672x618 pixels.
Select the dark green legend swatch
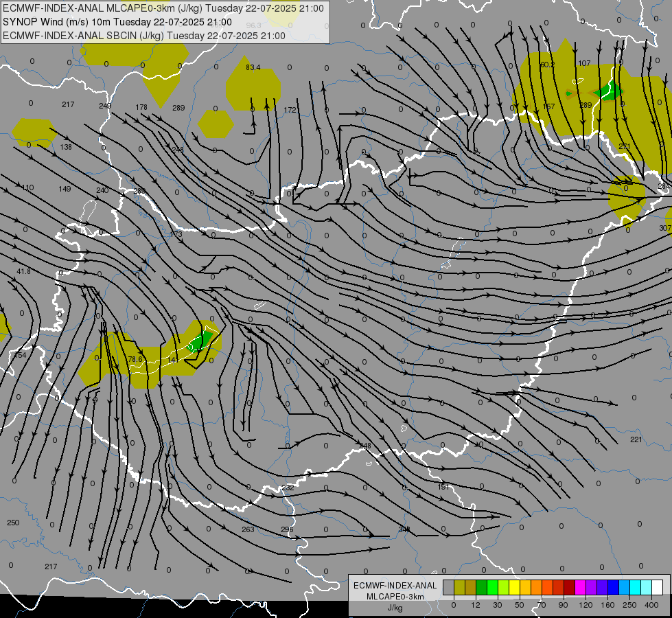pos(482,587)
